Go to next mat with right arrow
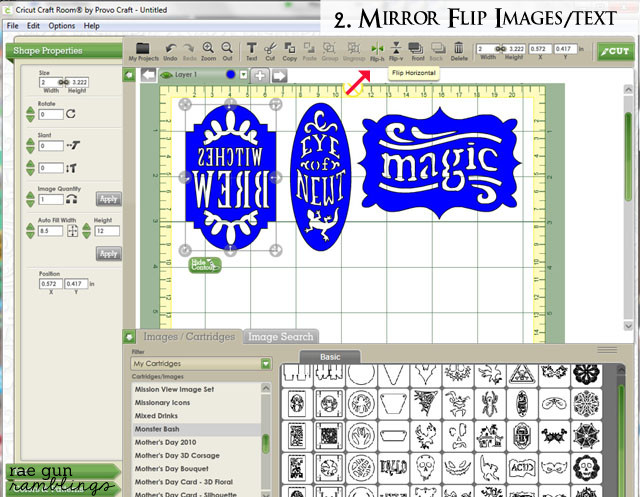Screen dimensions: 640x497 pos(279,75)
